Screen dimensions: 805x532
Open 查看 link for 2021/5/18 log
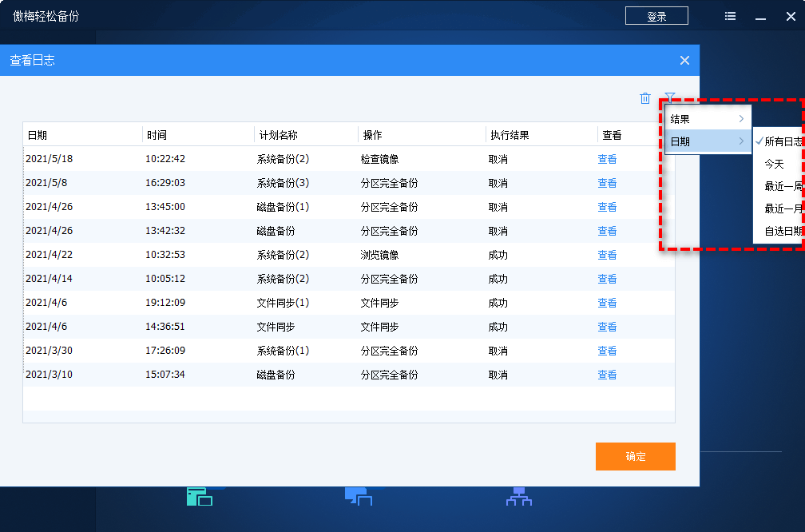click(607, 159)
